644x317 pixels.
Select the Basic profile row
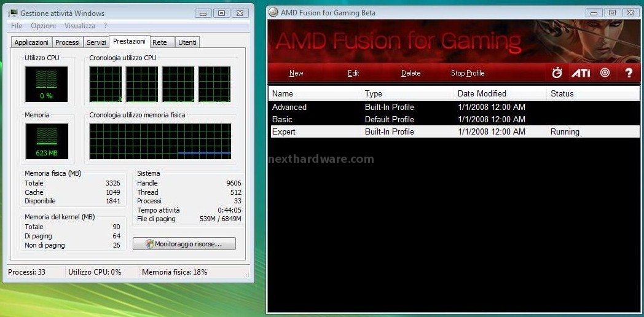coord(454,120)
